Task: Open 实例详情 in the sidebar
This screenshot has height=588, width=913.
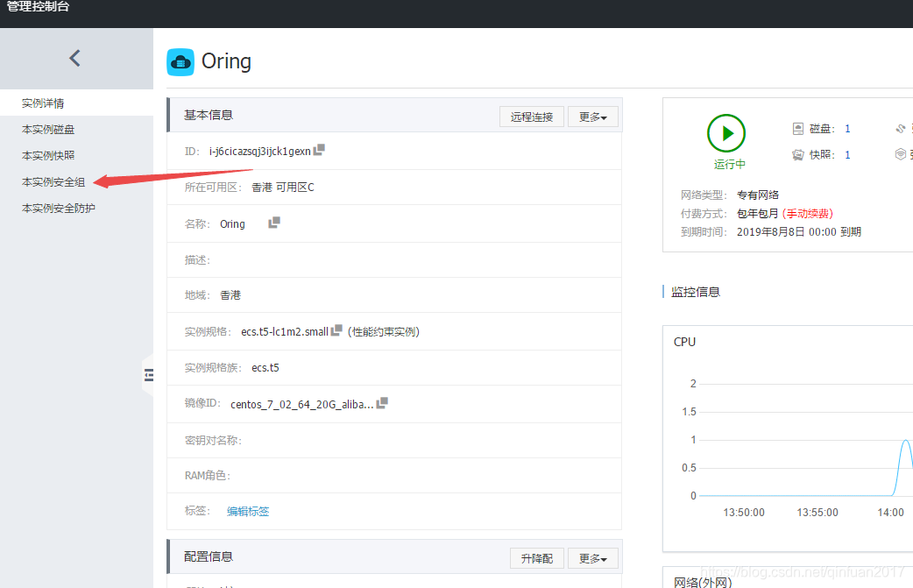Action: click(x=43, y=103)
